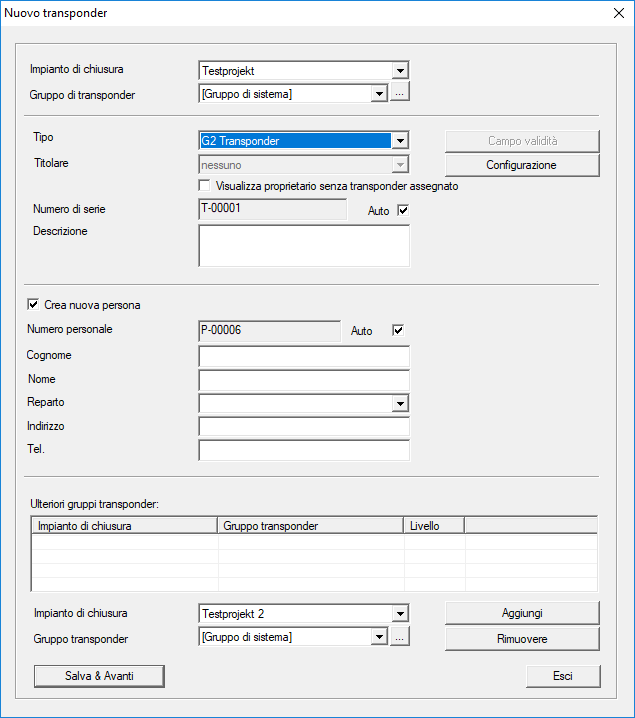
Task: Click the Configurazione button
Action: 521,165
